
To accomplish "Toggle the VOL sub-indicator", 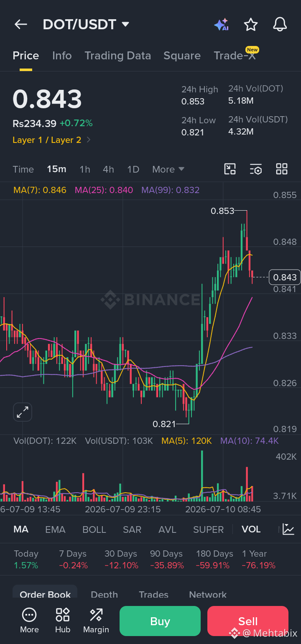I will pyautogui.click(x=251, y=529).
